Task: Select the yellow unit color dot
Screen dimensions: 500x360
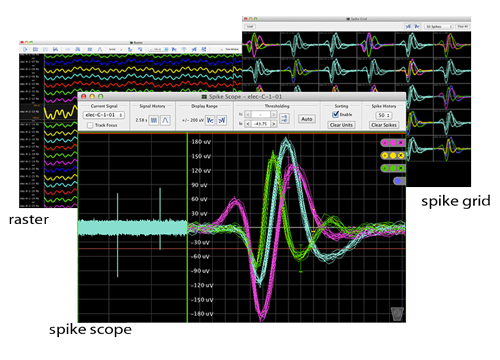Action: (x=393, y=156)
